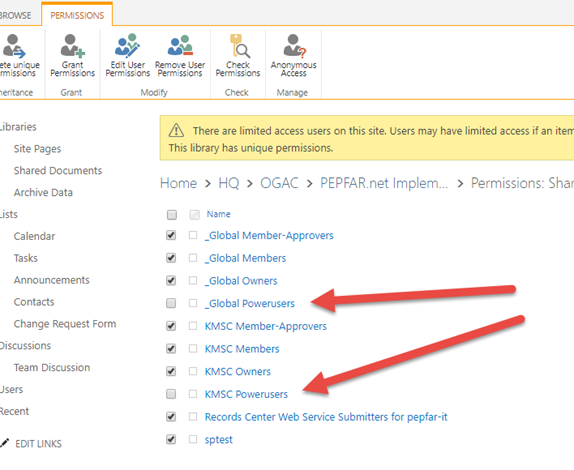Open the _Global Owners group link

click(241, 281)
